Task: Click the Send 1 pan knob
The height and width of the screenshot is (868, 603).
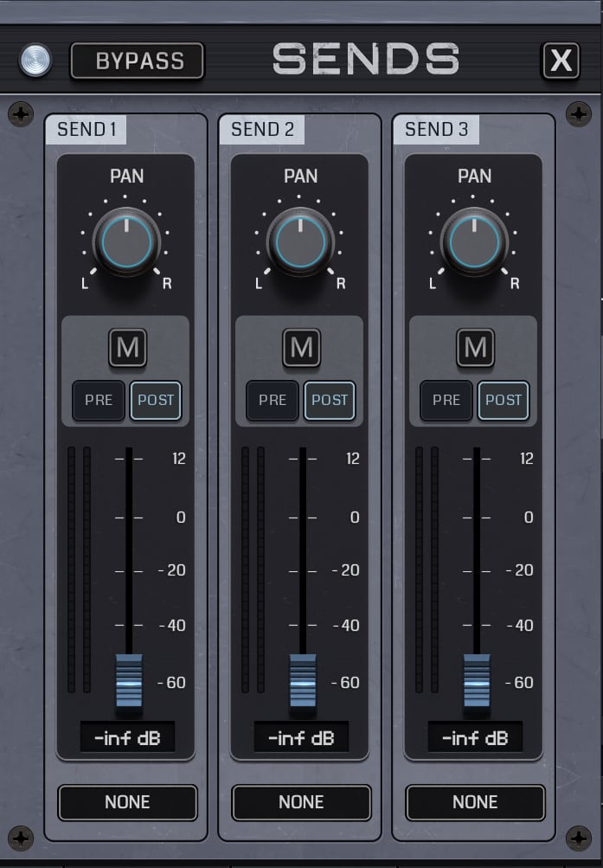Action: (126, 242)
